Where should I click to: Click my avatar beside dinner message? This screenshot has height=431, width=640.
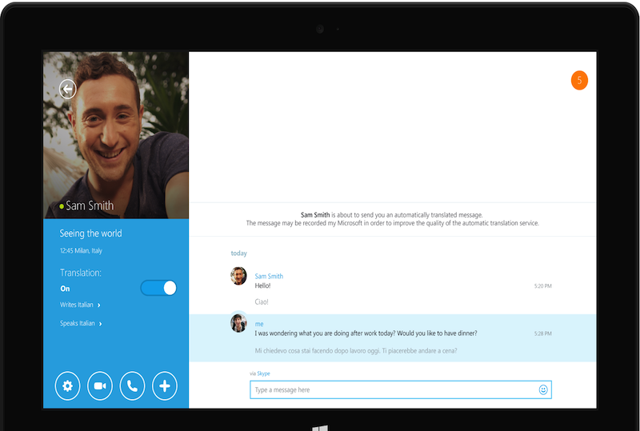238,323
